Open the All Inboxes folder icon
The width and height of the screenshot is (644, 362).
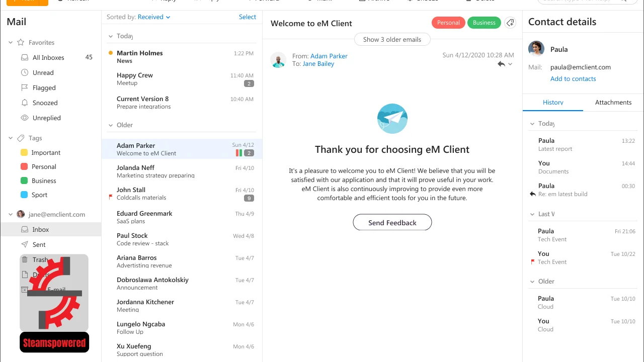tap(24, 57)
